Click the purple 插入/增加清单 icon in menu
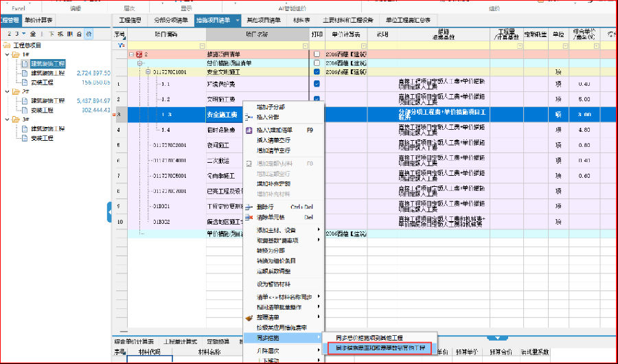This screenshot has width=618, height=364. 249,129
